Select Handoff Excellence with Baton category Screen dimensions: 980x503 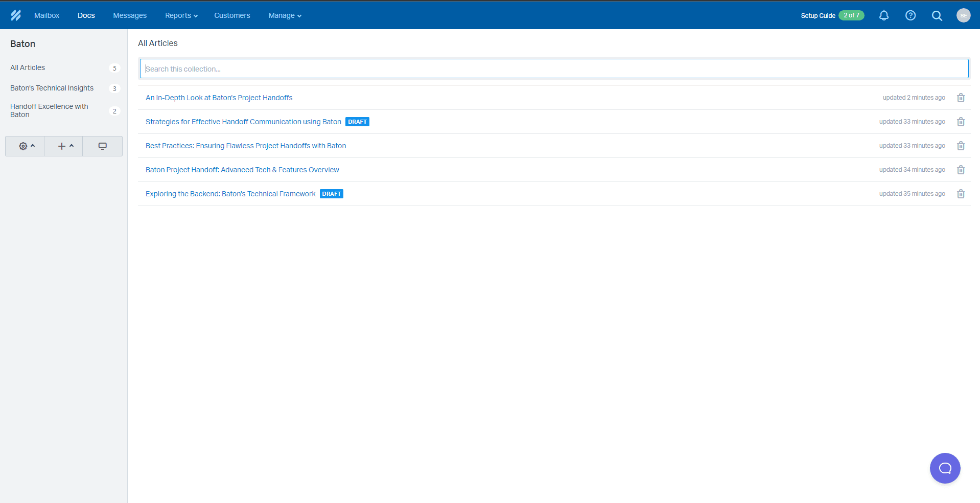point(49,110)
